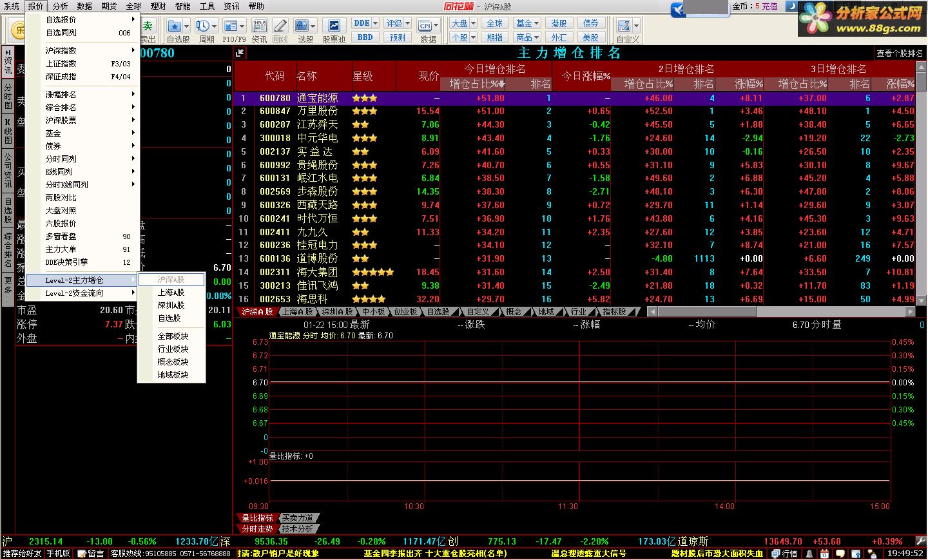Click 推荐给好友 in status bar
Screen dimensions: 928x560
[22, 554]
